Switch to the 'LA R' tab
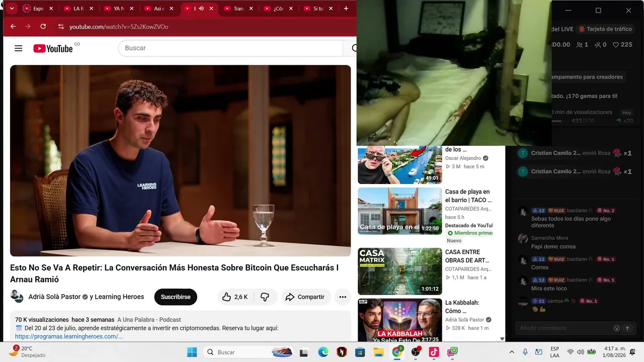This screenshot has height=362, width=644. [x=79, y=9]
